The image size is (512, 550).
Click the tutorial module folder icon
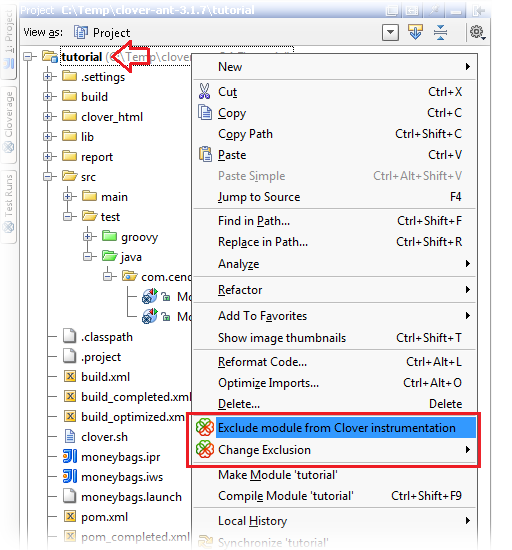[49, 56]
